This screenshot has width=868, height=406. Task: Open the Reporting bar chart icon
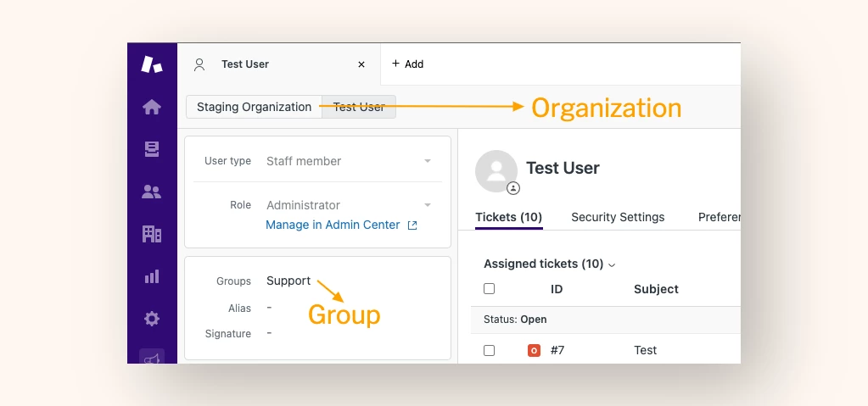(x=152, y=276)
